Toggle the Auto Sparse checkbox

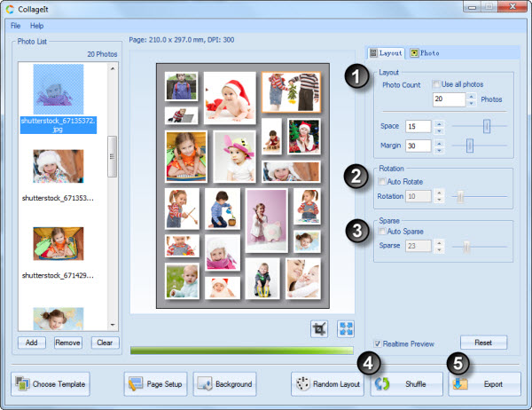pos(383,232)
